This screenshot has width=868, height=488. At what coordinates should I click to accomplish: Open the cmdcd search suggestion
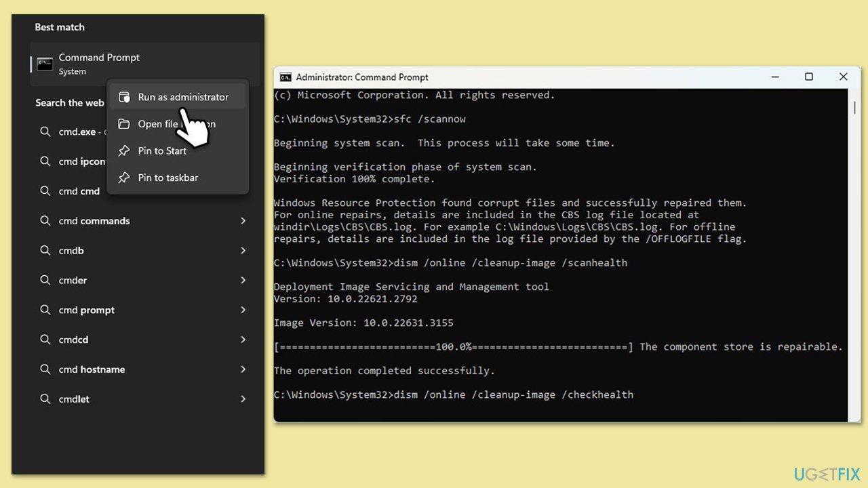73,340
